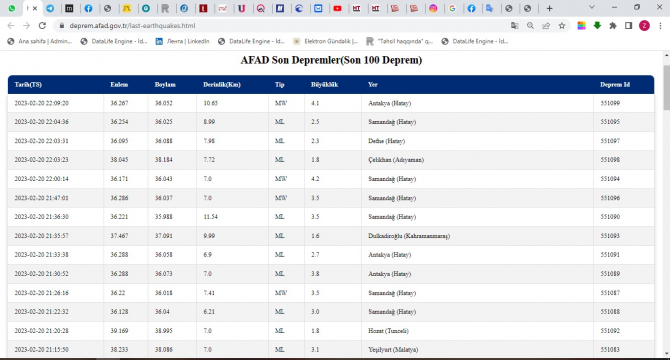Click the share page icon in address bar
Image resolution: width=670 pixels, height=360 pixels.
pyautogui.click(x=546, y=26)
